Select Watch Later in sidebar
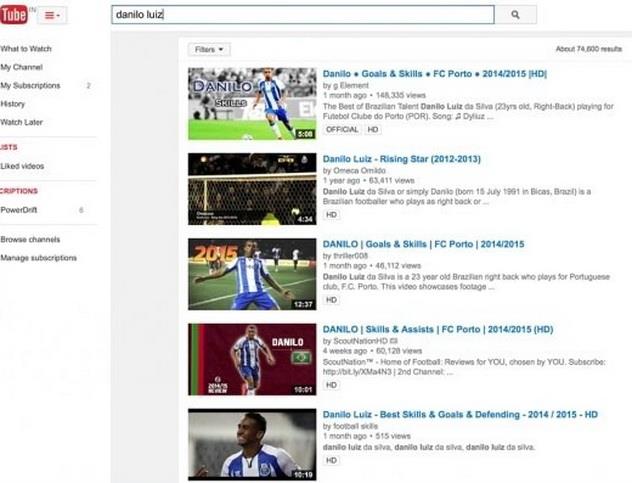This screenshot has height=483, width=632. click(x=22, y=122)
